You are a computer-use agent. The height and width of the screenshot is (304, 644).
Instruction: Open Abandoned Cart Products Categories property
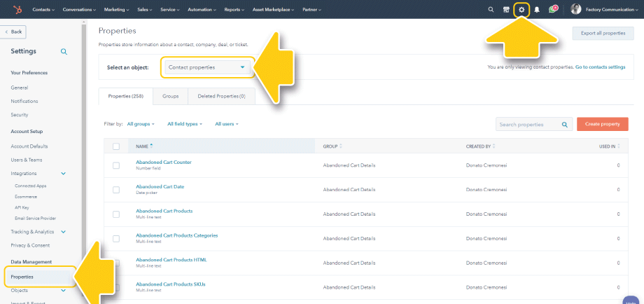(176, 235)
